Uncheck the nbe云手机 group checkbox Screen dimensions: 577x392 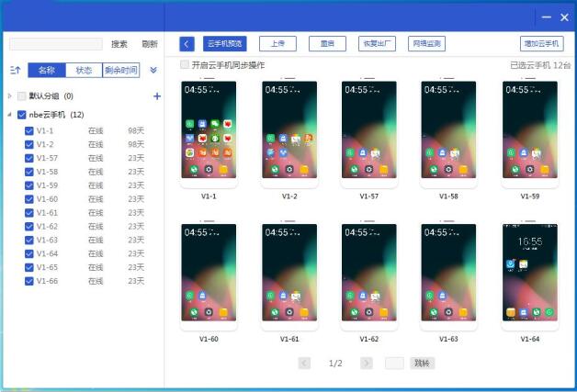[x=21, y=115]
